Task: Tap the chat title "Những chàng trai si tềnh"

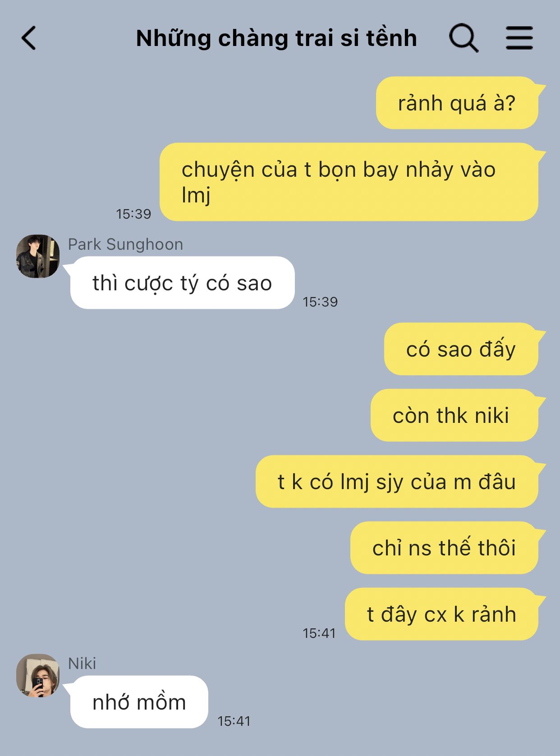Action: 276,38
